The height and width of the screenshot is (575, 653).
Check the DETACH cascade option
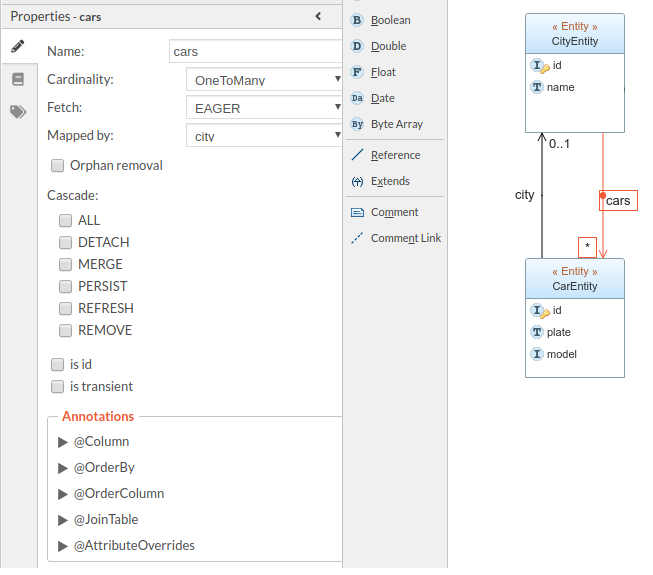pyautogui.click(x=65, y=242)
